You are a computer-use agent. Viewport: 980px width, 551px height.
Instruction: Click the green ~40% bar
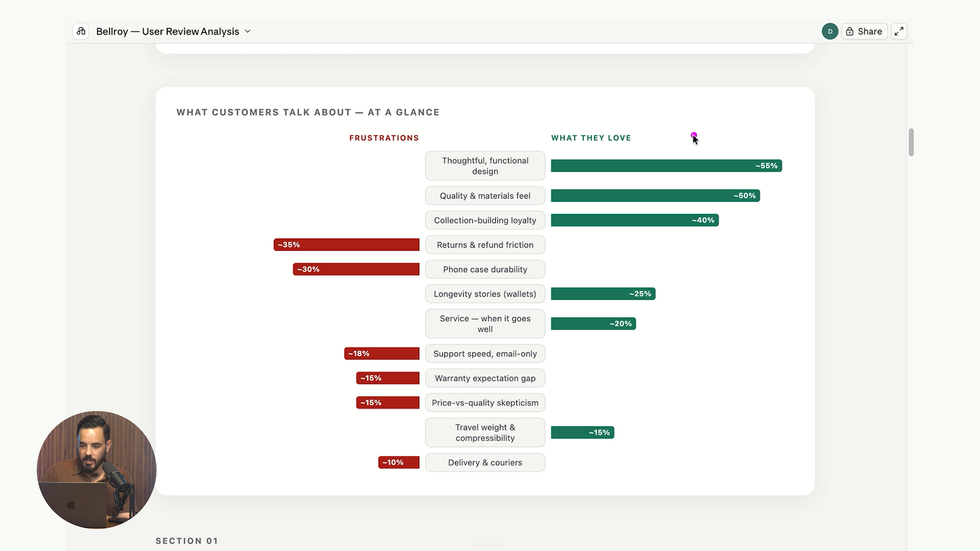(635, 220)
